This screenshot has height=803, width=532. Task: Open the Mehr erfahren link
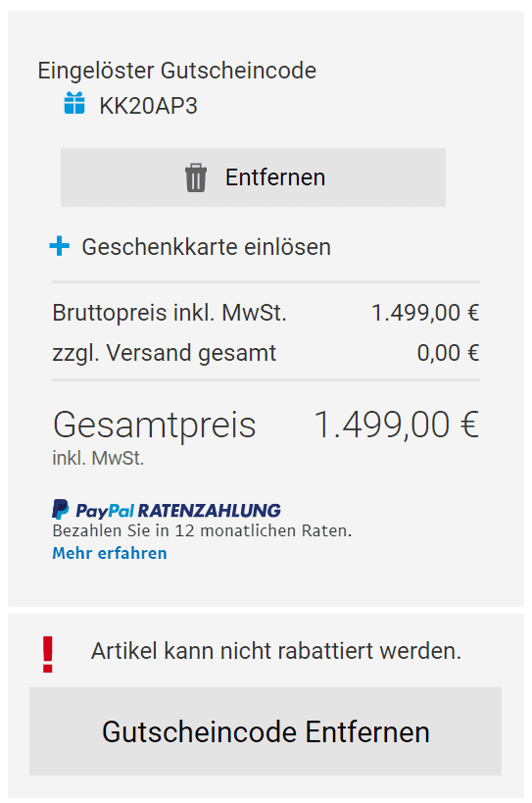pos(110,553)
